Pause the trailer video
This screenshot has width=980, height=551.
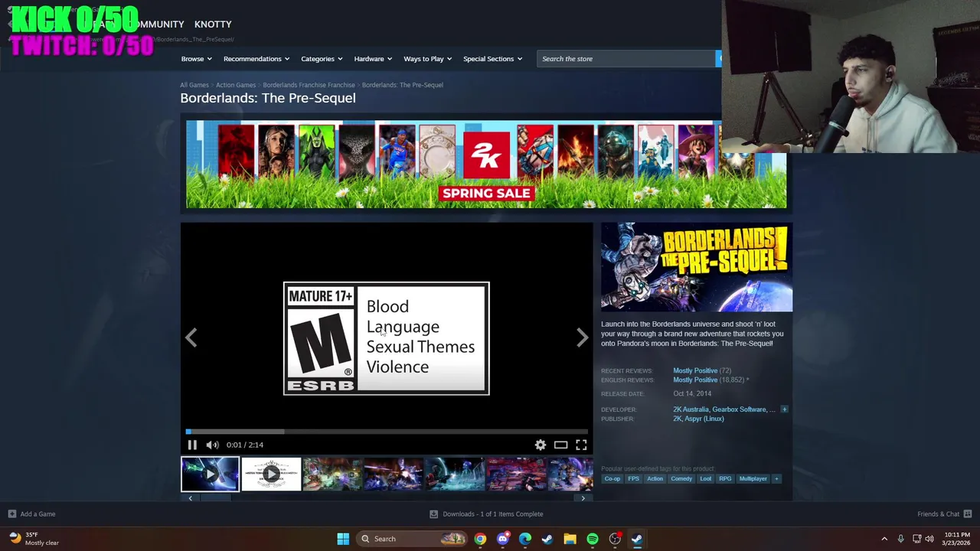click(192, 445)
